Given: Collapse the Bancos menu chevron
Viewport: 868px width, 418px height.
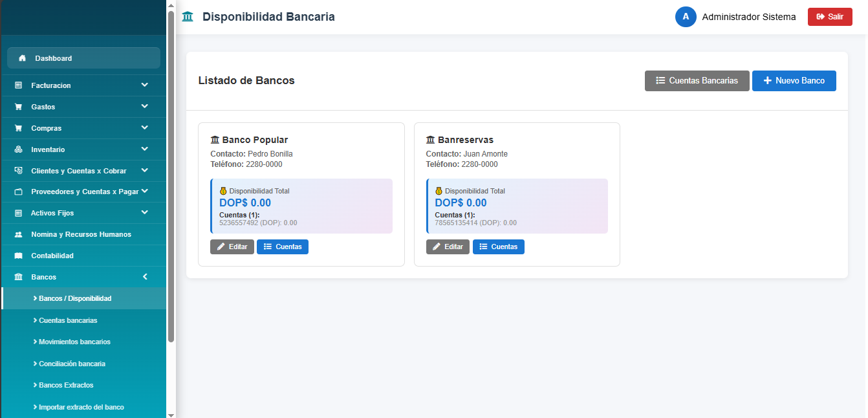Looking at the screenshot, I should coord(145,277).
